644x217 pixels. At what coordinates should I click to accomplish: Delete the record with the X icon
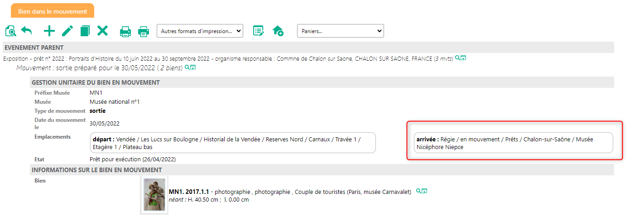click(x=103, y=31)
